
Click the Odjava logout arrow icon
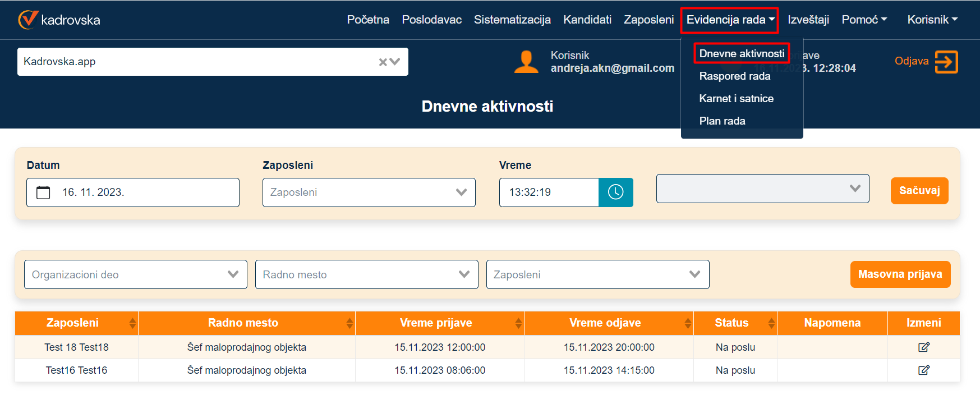click(946, 62)
